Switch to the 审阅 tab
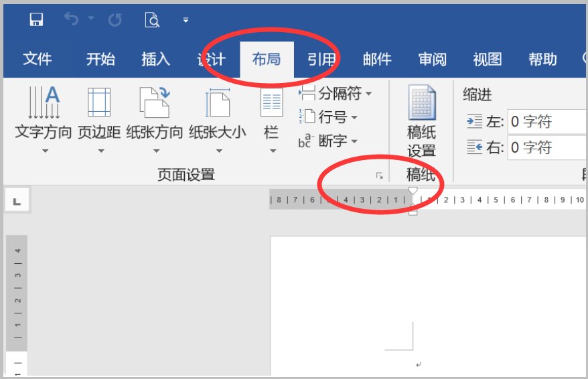The height and width of the screenshot is (379, 588). point(433,59)
